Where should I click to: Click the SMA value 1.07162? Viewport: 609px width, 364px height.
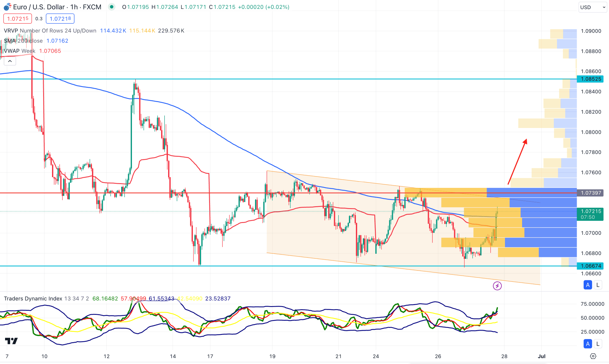pyautogui.click(x=57, y=41)
